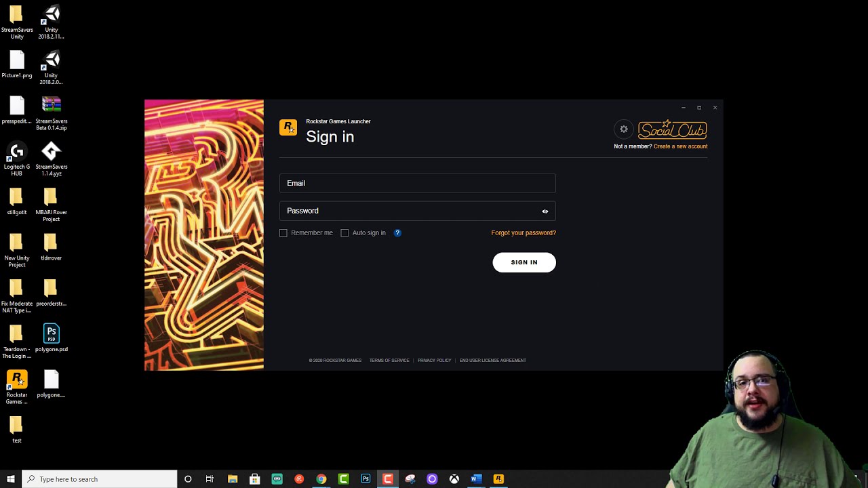
Task: Select the stillgotit desktop folder
Action: [17, 202]
